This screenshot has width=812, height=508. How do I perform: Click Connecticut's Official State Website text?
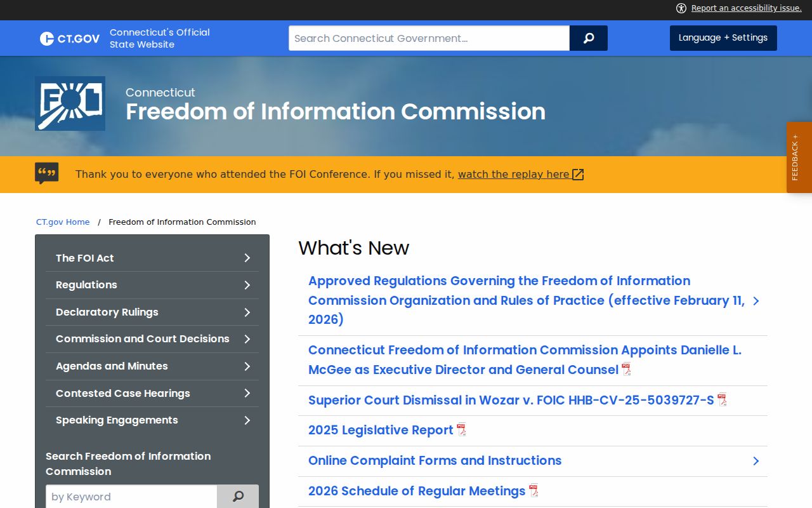[x=160, y=38]
